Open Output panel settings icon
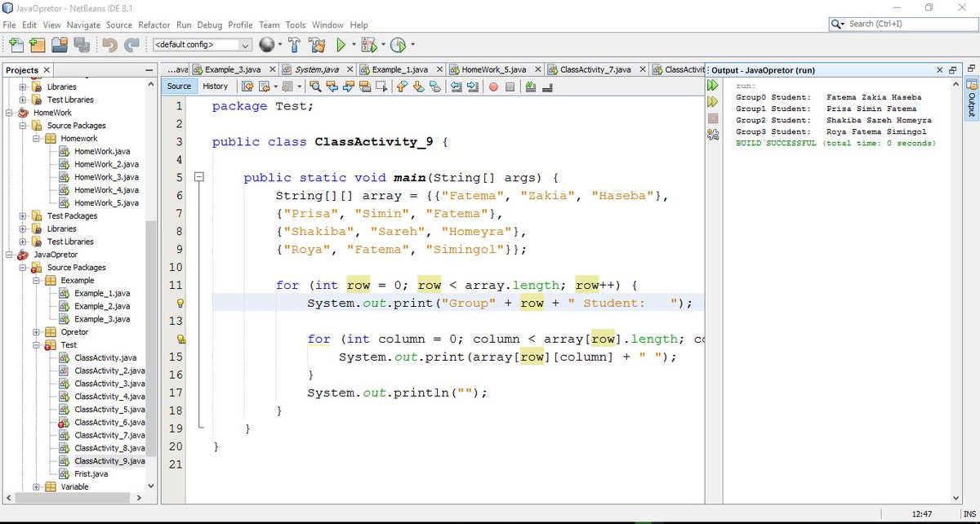Screen dimensions: 980x524 click(713, 135)
